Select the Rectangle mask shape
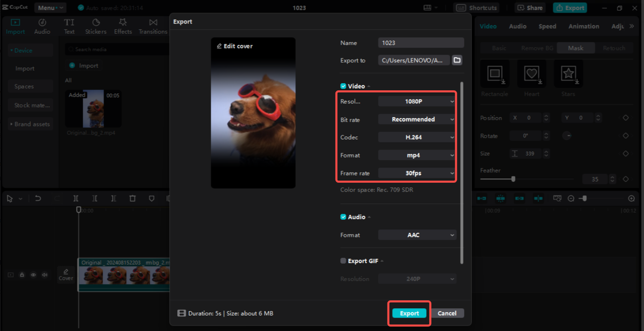The width and height of the screenshot is (644, 331). (495, 74)
